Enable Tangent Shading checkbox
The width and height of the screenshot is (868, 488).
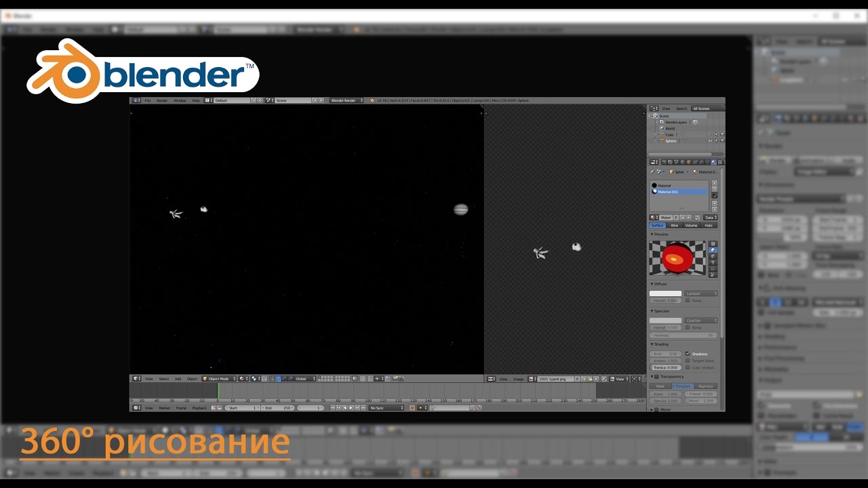point(688,361)
